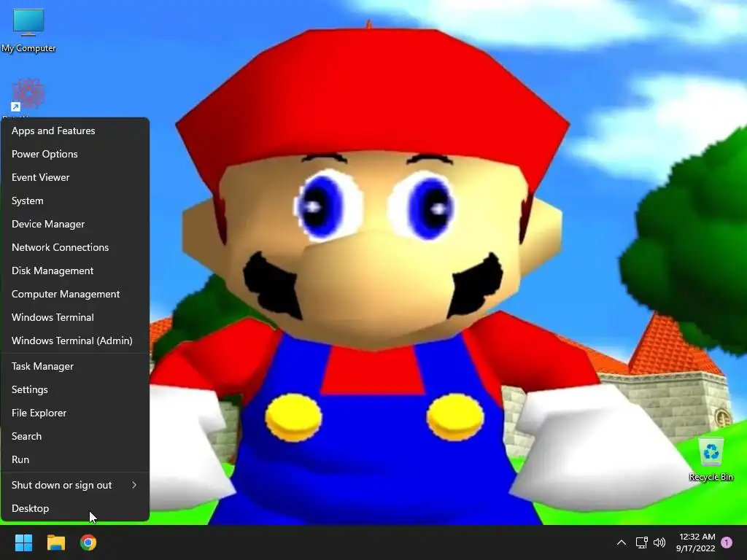747x560 pixels.
Task: Select Network Connections menu entry
Action: 75,247
